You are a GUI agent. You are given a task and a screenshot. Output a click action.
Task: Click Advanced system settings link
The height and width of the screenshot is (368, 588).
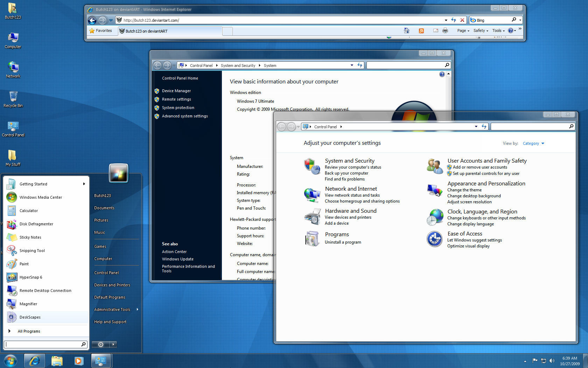point(185,116)
